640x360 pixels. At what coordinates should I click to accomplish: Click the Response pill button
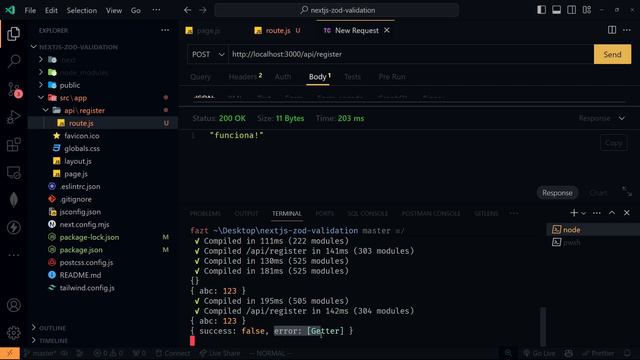click(557, 193)
